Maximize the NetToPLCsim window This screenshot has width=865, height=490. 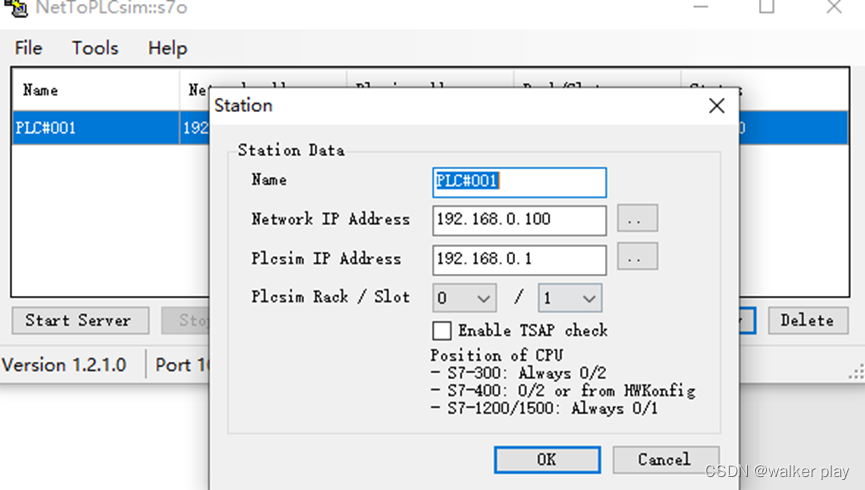767,7
